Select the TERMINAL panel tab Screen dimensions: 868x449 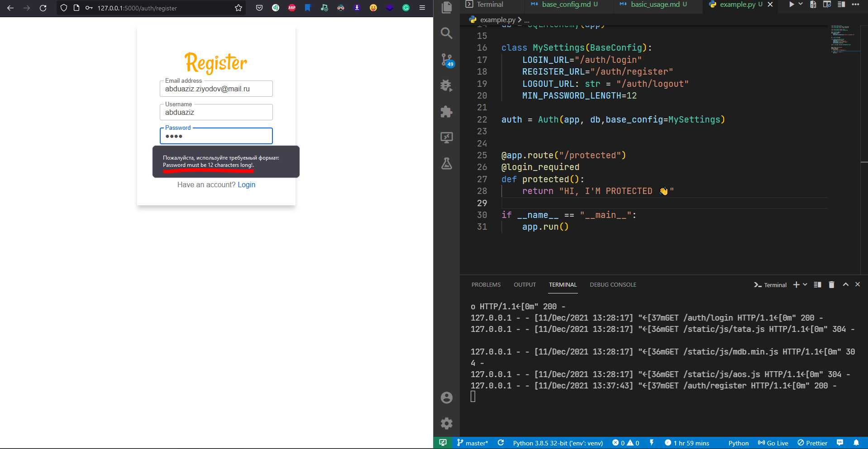pyautogui.click(x=563, y=285)
